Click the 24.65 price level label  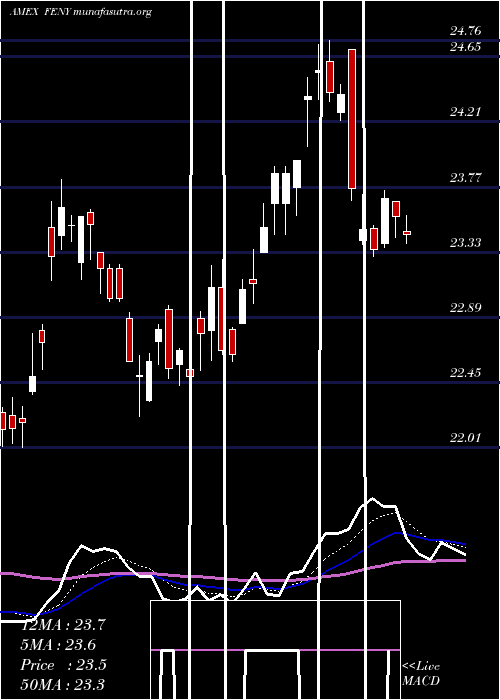(466, 46)
